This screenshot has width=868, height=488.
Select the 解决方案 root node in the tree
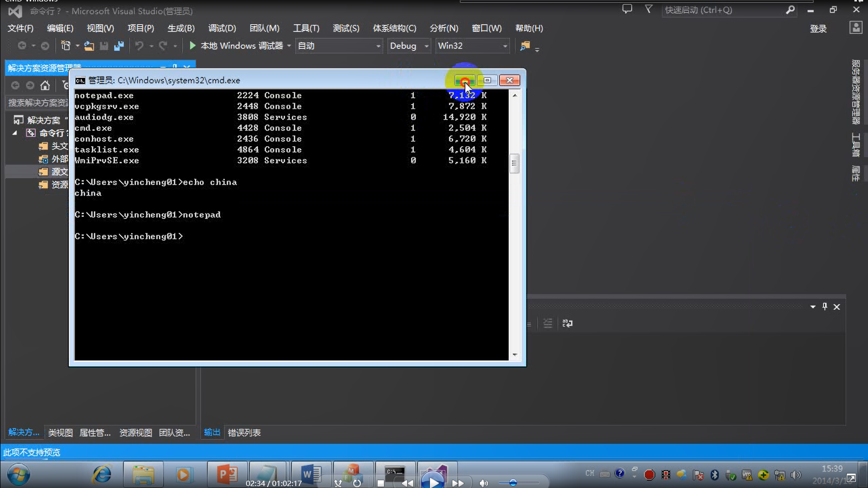pyautogui.click(x=44, y=120)
